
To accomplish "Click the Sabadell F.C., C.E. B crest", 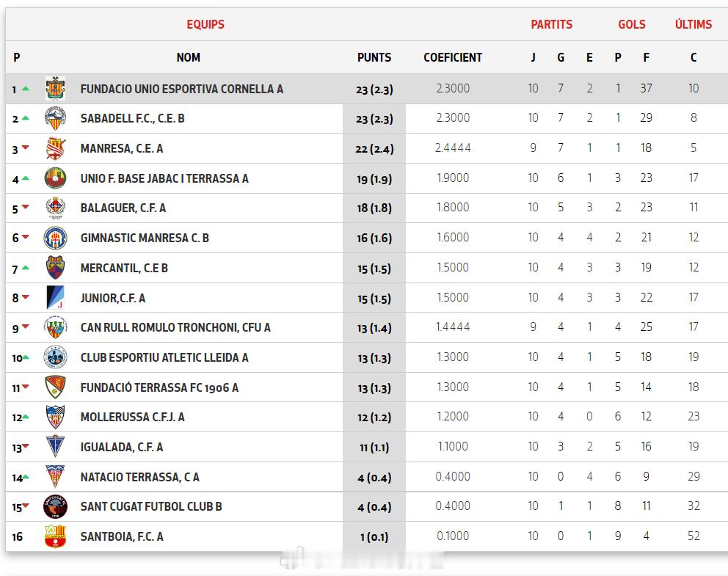I will click(55, 118).
